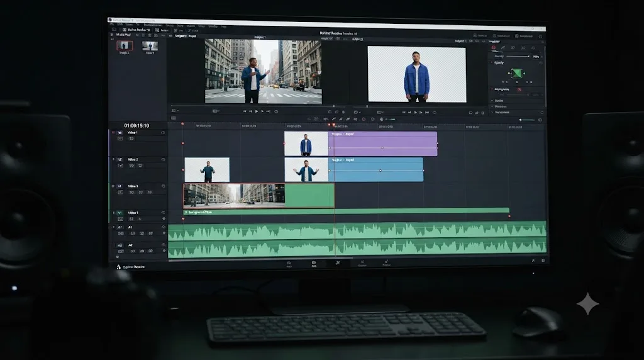
Task: Select the red video tab icon in inspector
Action: pos(494,48)
